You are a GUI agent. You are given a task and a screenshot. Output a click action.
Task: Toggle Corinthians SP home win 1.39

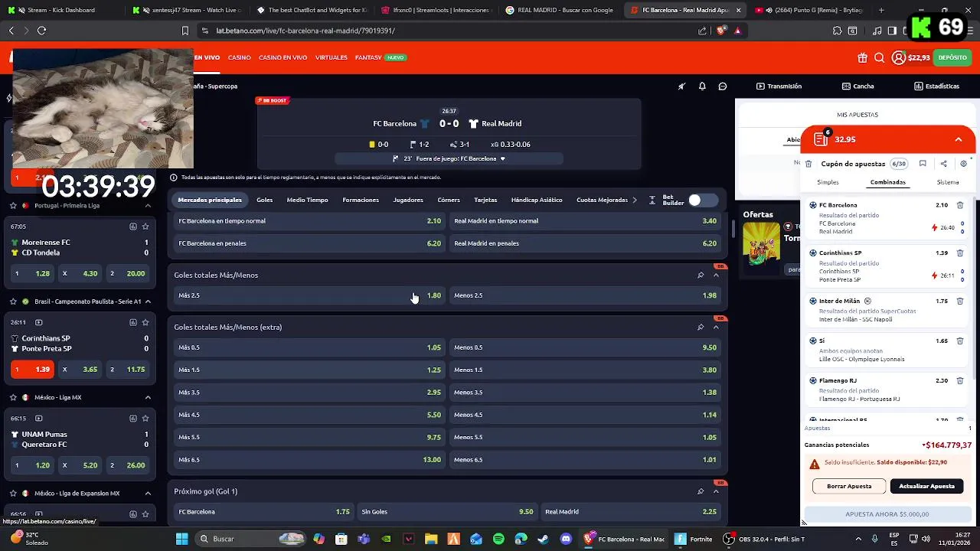(x=31, y=369)
